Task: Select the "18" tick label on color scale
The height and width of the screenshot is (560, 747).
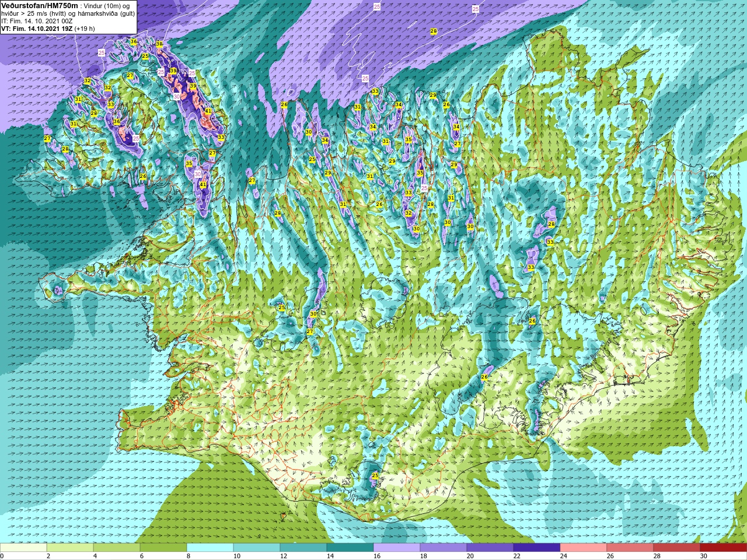Action: point(424,556)
